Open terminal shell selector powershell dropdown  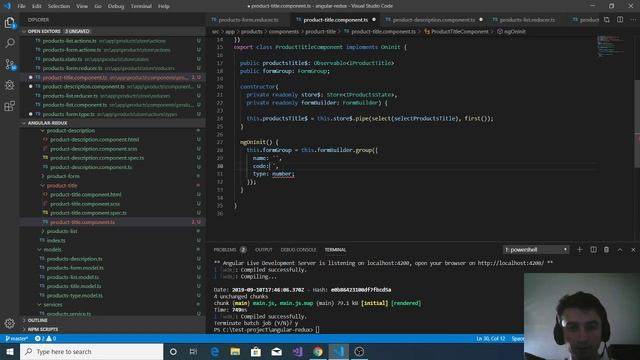pyautogui.click(x=536, y=249)
